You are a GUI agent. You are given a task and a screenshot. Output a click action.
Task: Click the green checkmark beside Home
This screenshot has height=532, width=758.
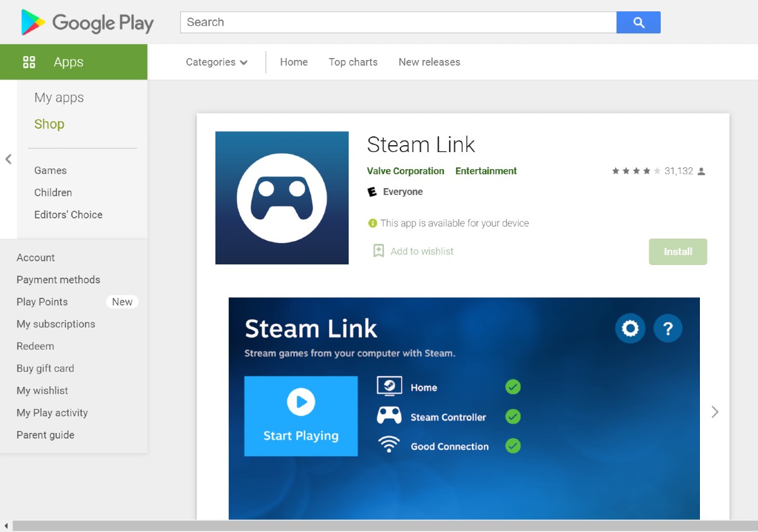[513, 387]
